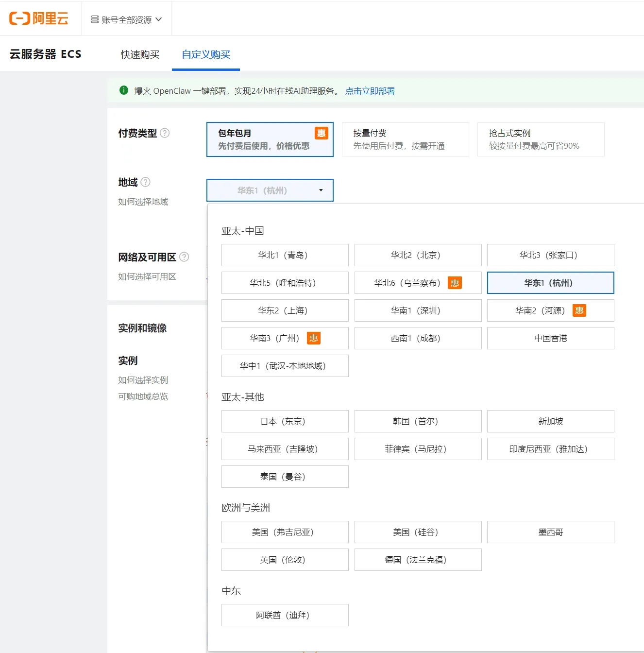Choose region 马来西亚（吉隆坡）
Image resolution: width=644 pixels, height=653 pixels.
pos(285,449)
